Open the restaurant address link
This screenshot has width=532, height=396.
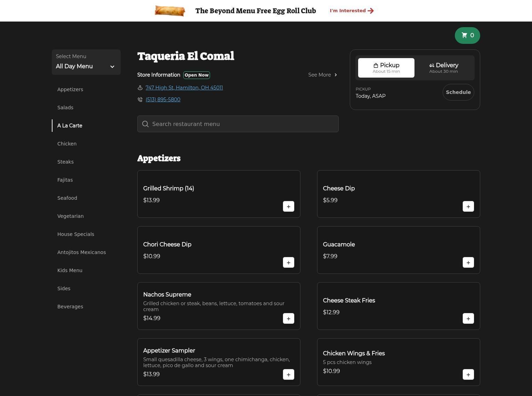(184, 88)
